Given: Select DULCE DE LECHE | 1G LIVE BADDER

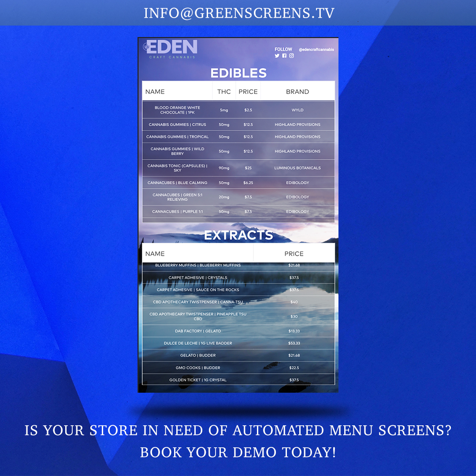Looking at the screenshot, I should (x=238, y=343).
